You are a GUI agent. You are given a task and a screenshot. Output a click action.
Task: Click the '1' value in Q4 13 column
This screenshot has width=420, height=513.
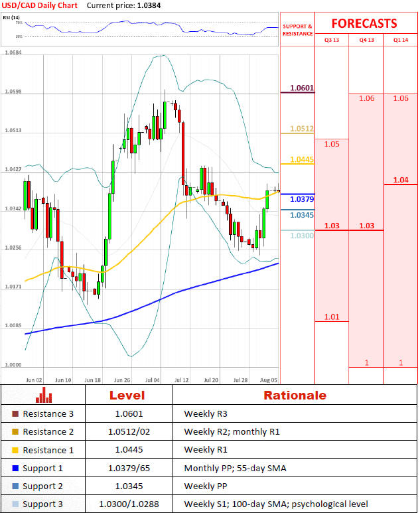click(x=366, y=362)
